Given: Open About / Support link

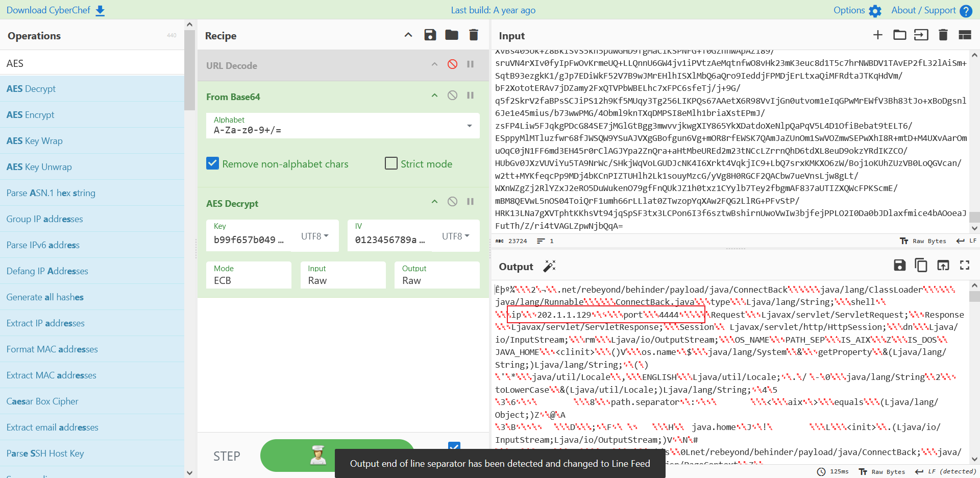Looking at the screenshot, I should click(x=923, y=10).
